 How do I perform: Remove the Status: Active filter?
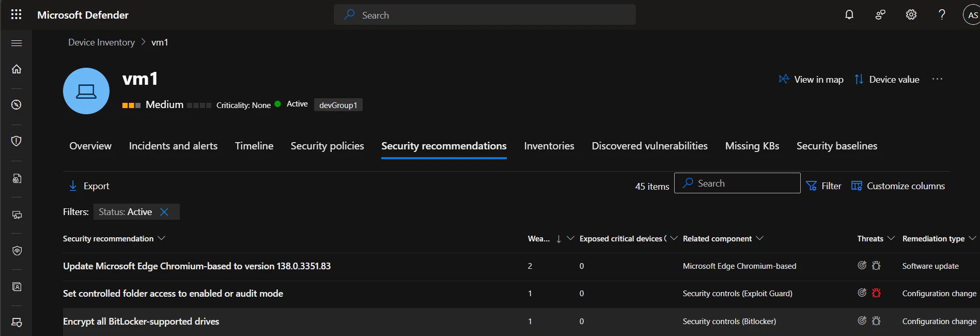click(x=164, y=212)
